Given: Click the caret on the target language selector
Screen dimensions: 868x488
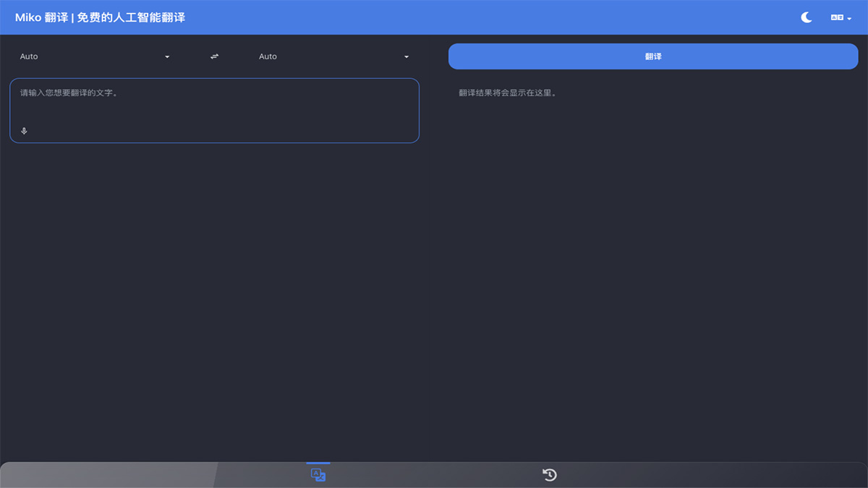Looking at the screenshot, I should pos(407,56).
